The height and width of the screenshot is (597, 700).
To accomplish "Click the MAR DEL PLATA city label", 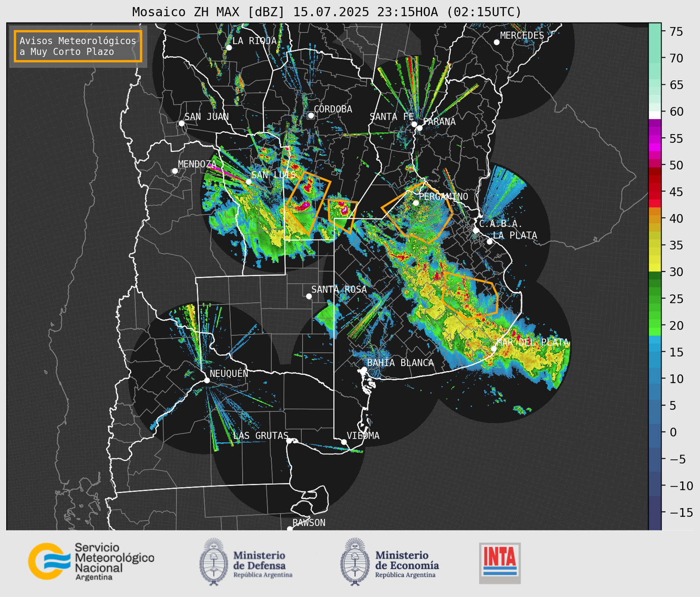I will [x=532, y=343].
